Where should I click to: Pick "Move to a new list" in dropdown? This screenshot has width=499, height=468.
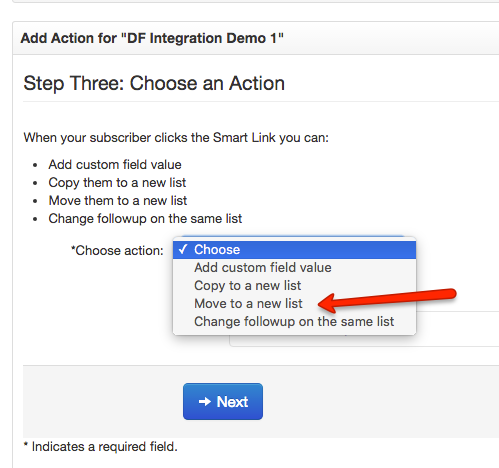coord(294,304)
